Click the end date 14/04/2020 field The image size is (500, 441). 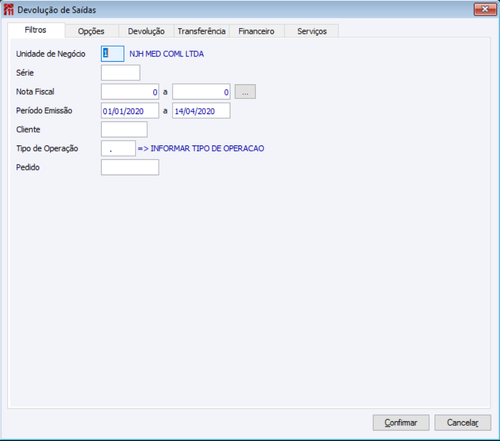tap(201, 111)
